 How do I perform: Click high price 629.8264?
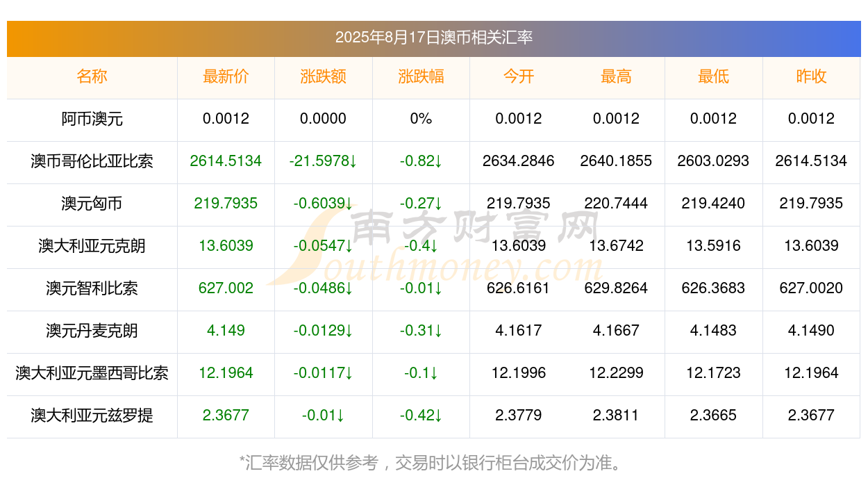[x=616, y=288]
